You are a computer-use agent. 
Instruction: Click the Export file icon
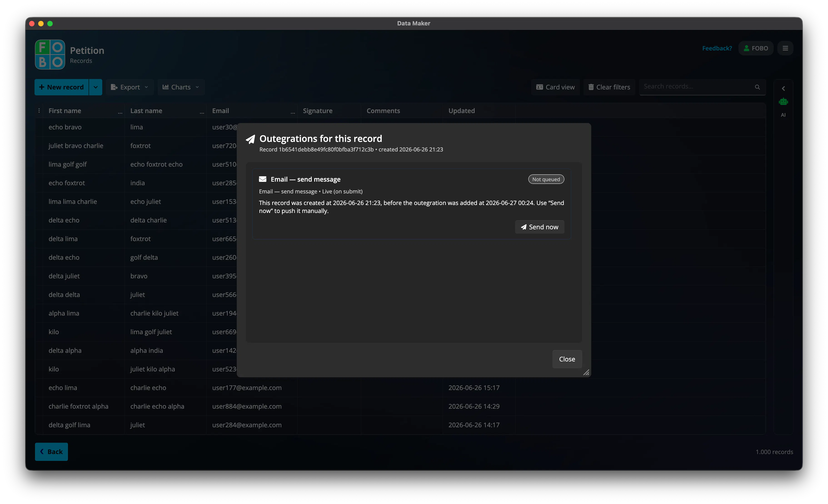tap(114, 87)
